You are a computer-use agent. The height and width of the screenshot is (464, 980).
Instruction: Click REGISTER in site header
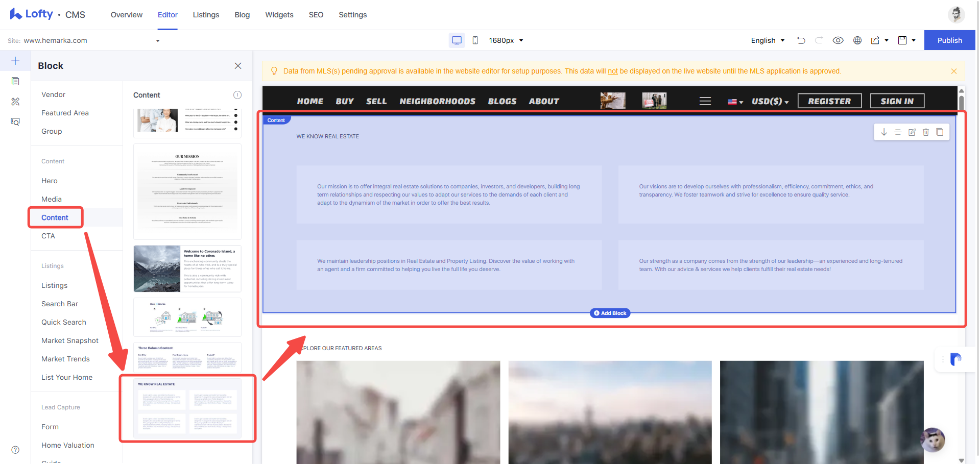click(x=830, y=101)
